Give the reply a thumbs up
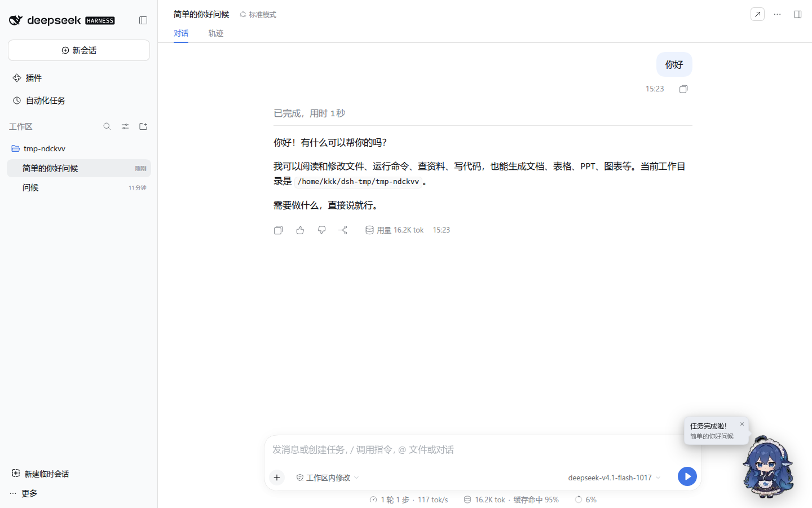The width and height of the screenshot is (812, 508). point(300,230)
